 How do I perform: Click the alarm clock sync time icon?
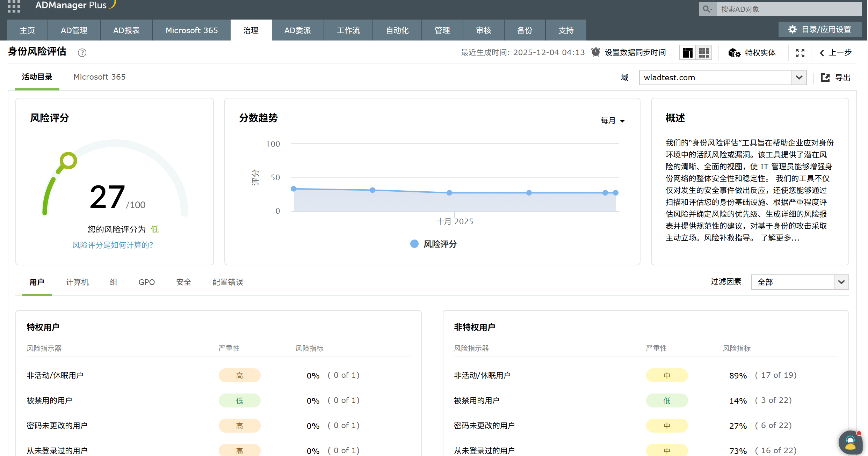pos(596,52)
